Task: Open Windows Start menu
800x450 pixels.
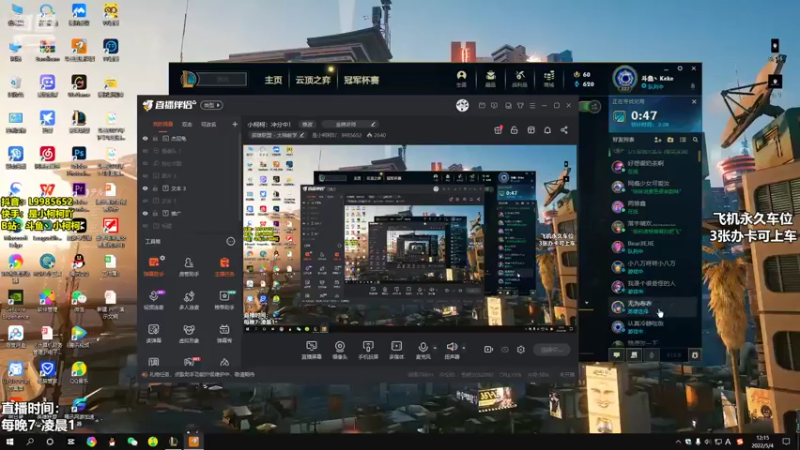Action: pos(9,441)
